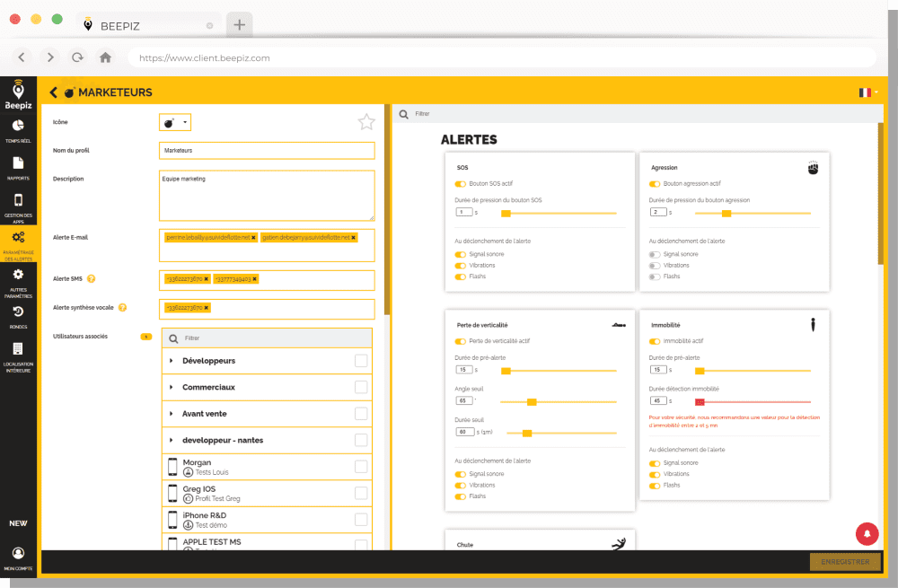The height and width of the screenshot is (588, 898).
Task: Click the star icon near the profile name
Action: tap(365, 122)
